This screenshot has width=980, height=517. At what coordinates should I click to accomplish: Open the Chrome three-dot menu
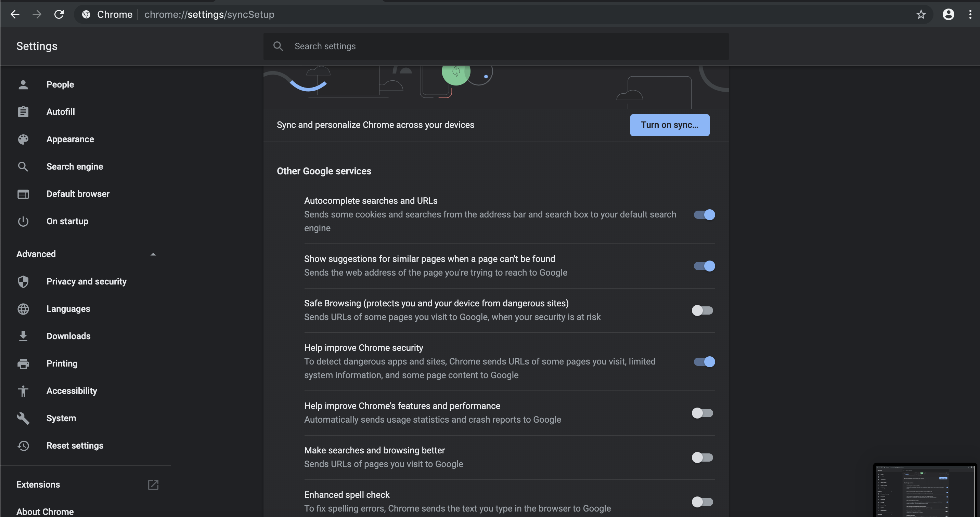pyautogui.click(x=970, y=14)
